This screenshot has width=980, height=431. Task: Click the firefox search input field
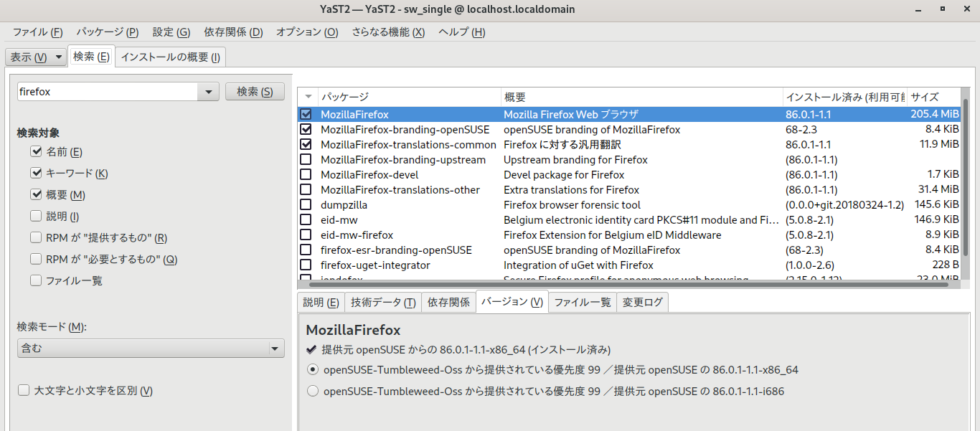click(x=108, y=92)
